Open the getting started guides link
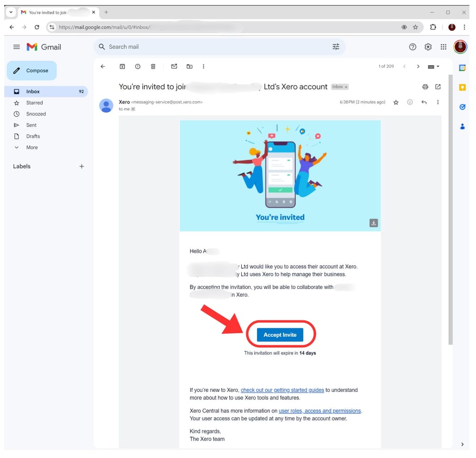The height and width of the screenshot is (458, 476). click(282, 390)
